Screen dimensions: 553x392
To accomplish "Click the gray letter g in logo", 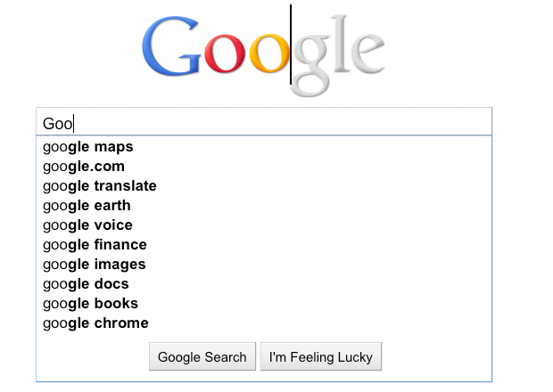I will [x=311, y=61].
